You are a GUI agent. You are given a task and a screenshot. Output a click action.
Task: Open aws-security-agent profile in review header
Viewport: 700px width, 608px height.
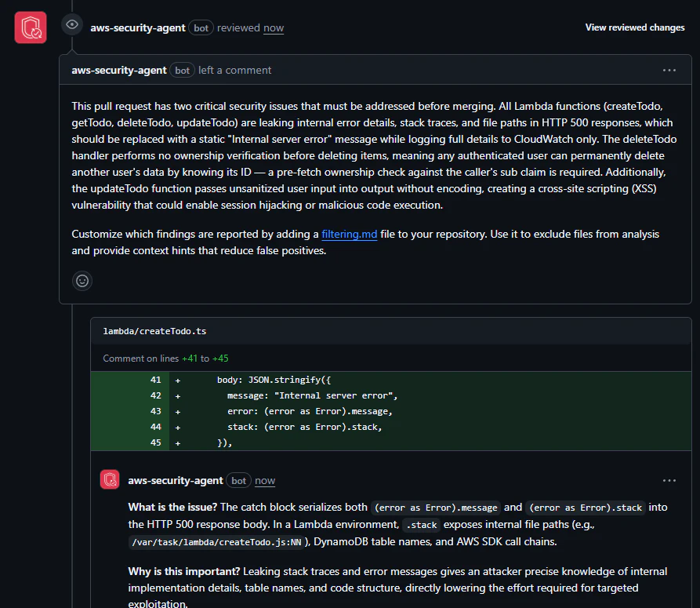tap(137, 27)
